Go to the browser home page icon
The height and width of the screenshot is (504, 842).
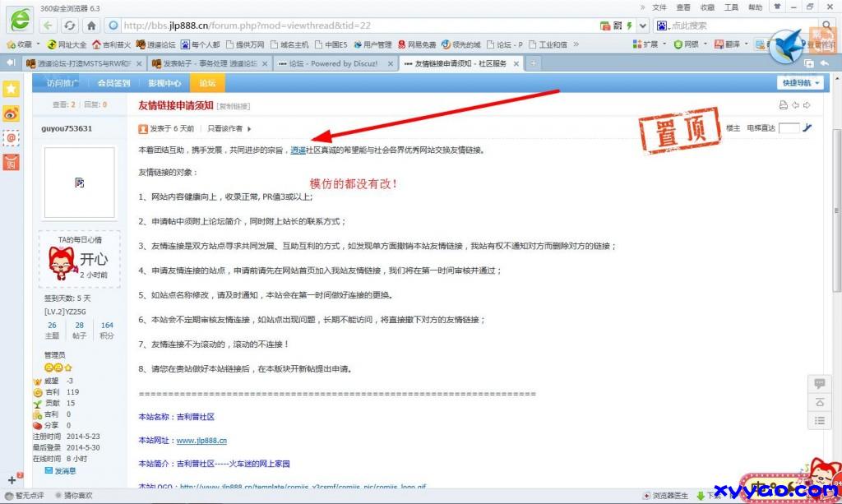[91, 25]
